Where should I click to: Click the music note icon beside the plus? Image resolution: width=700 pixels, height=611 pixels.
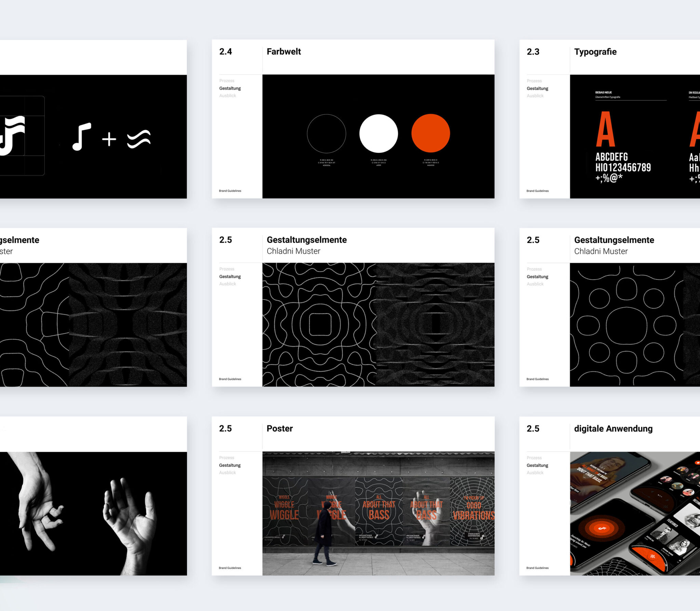[82, 136]
